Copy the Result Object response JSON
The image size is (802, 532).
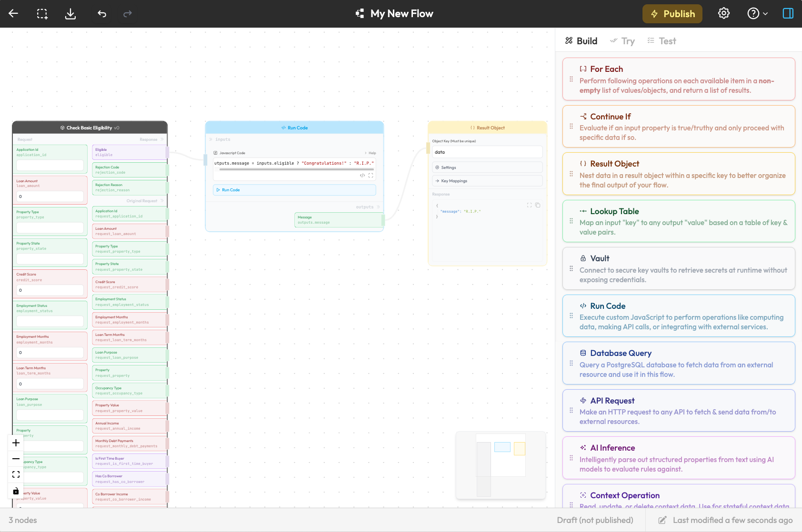pyautogui.click(x=538, y=205)
